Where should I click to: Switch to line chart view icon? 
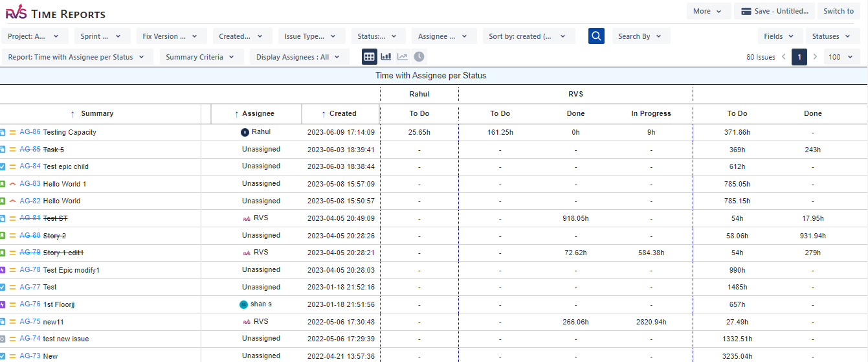pos(403,57)
